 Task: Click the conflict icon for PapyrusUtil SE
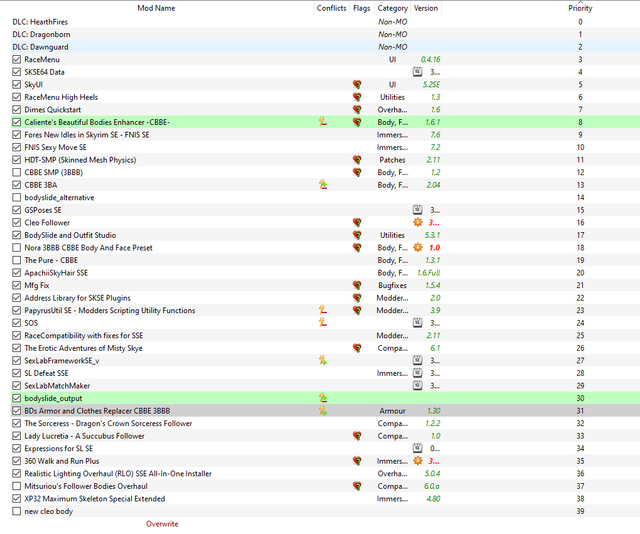click(x=323, y=310)
